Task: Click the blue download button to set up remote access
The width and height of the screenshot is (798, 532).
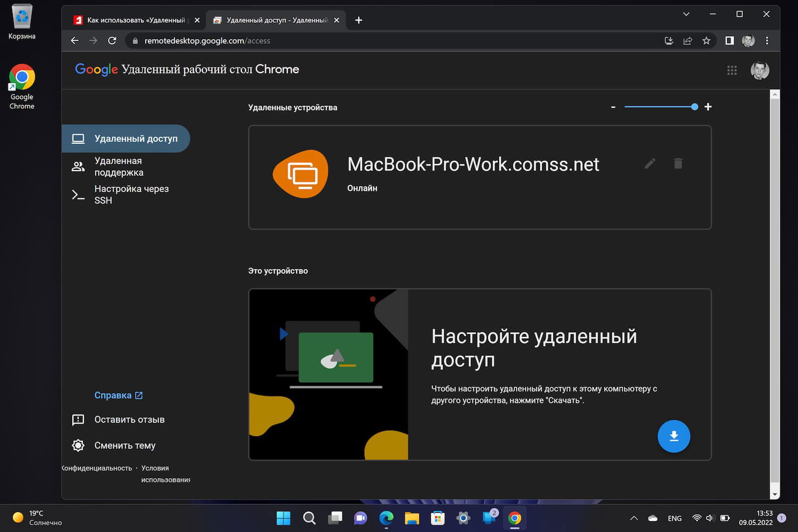Action: pos(674,436)
